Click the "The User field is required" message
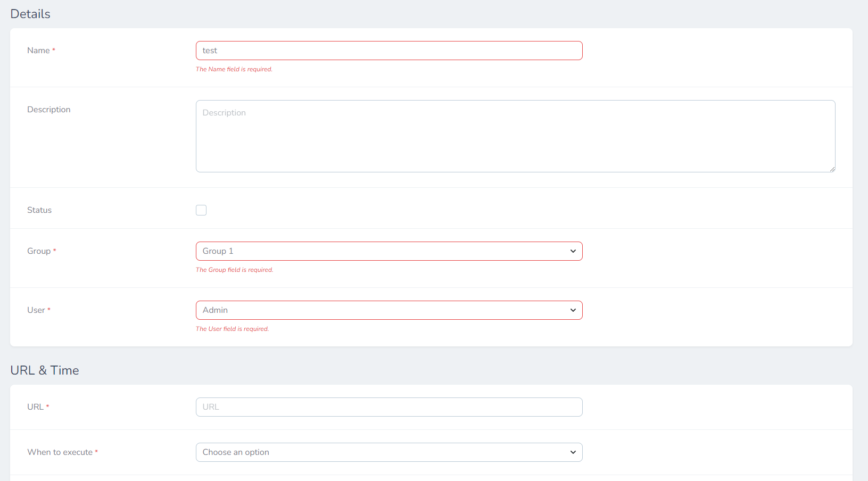The width and height of the screenshot is (868, 481). tap(232, 329)
